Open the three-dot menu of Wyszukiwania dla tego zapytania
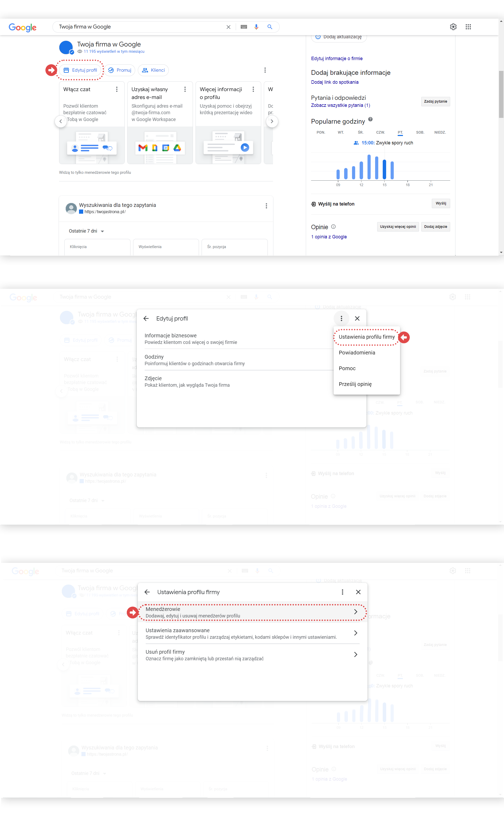504x817 pixels. pos(266,206)
